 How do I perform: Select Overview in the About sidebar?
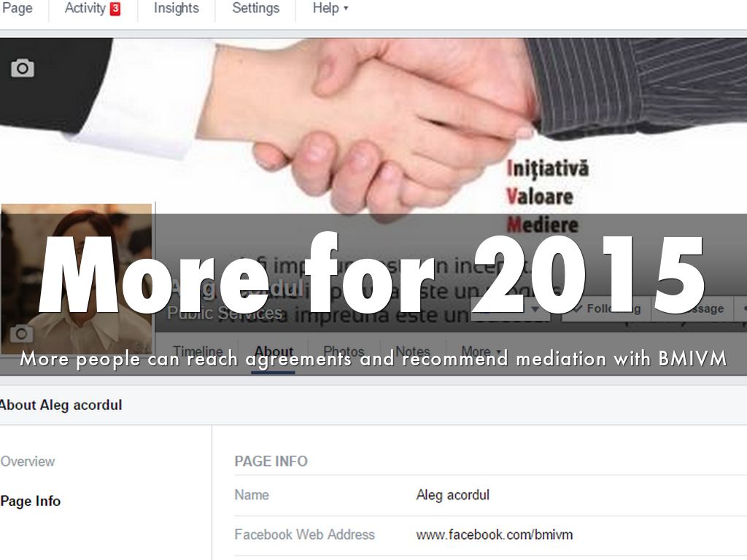pos(28,462)
